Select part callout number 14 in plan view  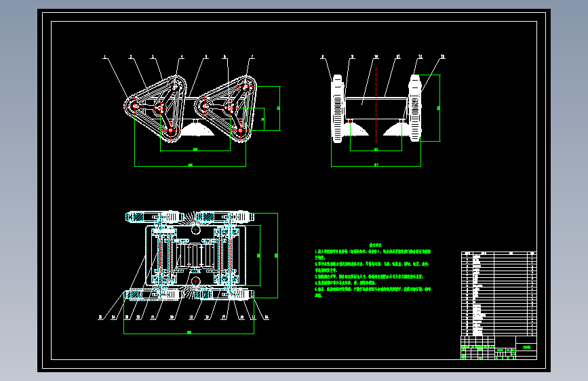267,317
